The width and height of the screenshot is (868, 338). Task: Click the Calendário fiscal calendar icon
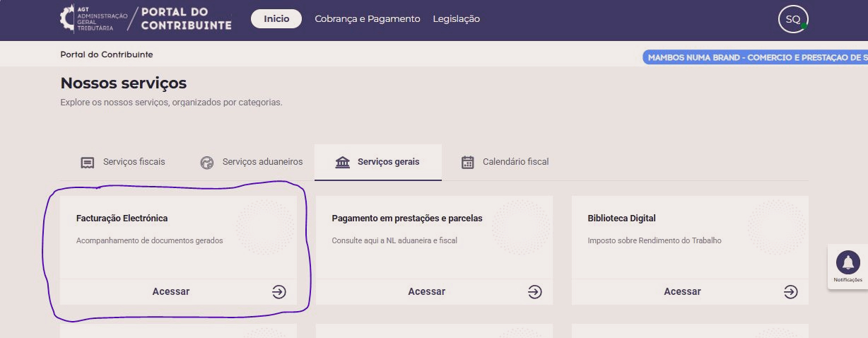(x=467, y=163)
